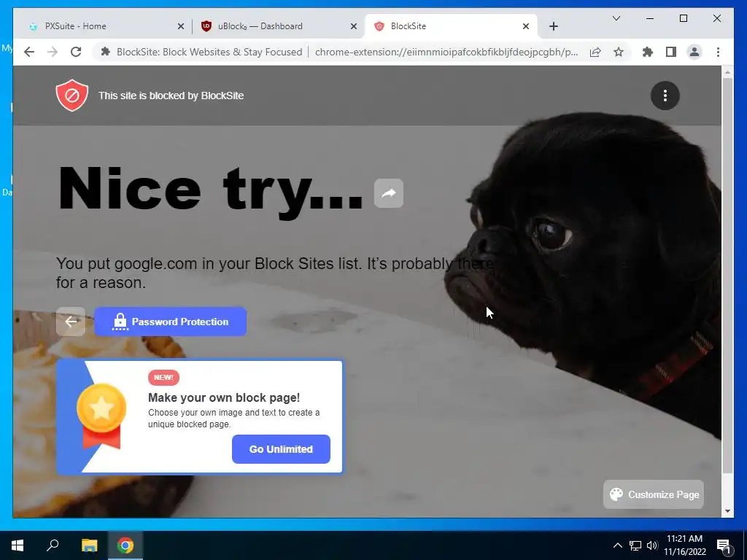The image size is (747, 560).
Task: Open the Chrome profile avatar menu
Action: 694,52
